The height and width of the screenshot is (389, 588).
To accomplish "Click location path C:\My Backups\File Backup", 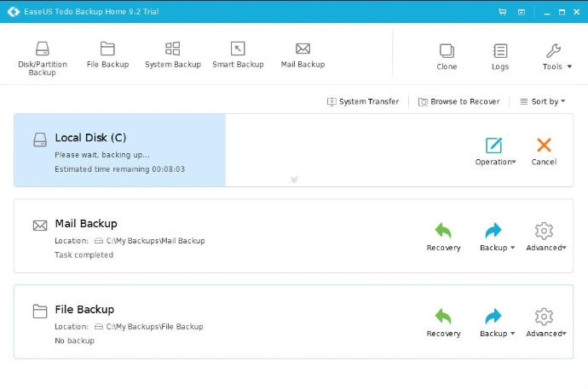I will click(154, 327).
